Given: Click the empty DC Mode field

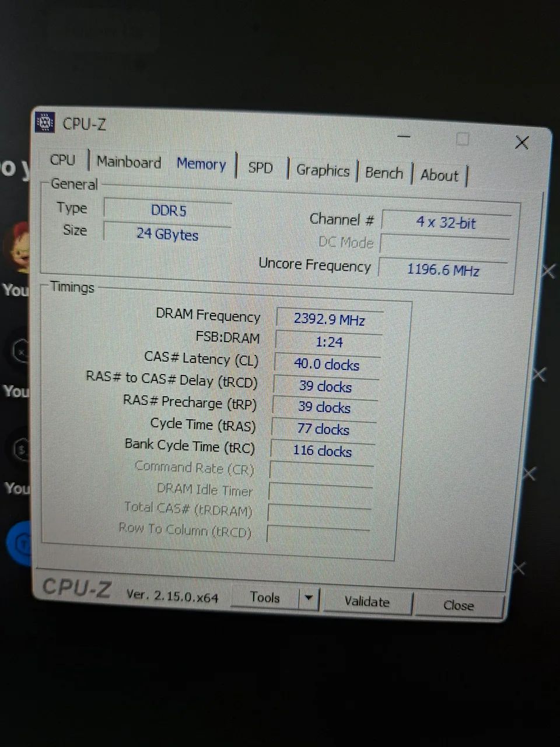Looking at the screenshot, I should click(444, 245).
